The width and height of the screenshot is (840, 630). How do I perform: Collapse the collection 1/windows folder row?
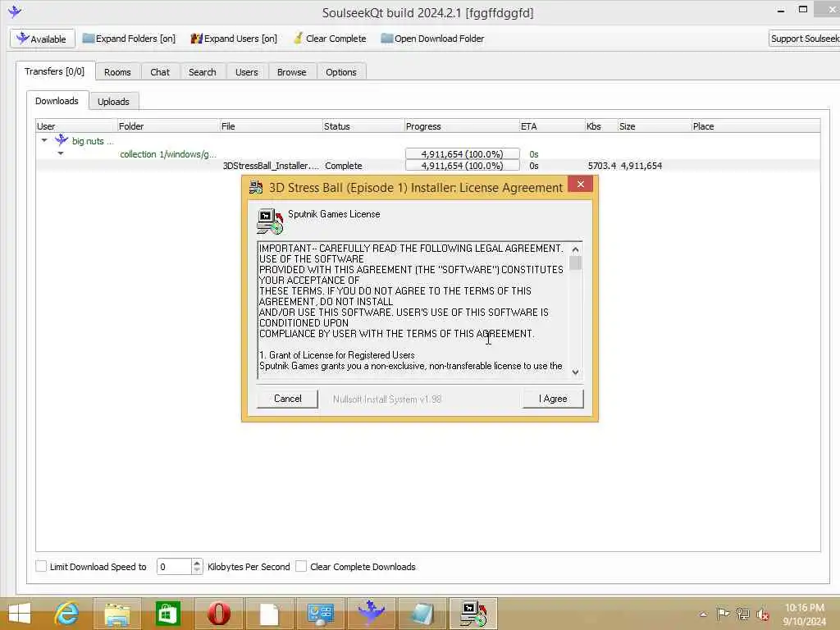point(61,153)
